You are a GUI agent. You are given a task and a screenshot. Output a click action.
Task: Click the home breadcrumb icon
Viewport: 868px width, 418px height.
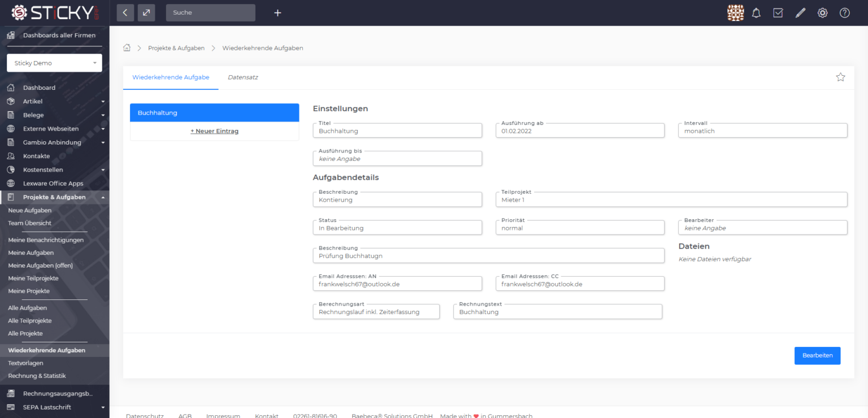tap(127, 48)
